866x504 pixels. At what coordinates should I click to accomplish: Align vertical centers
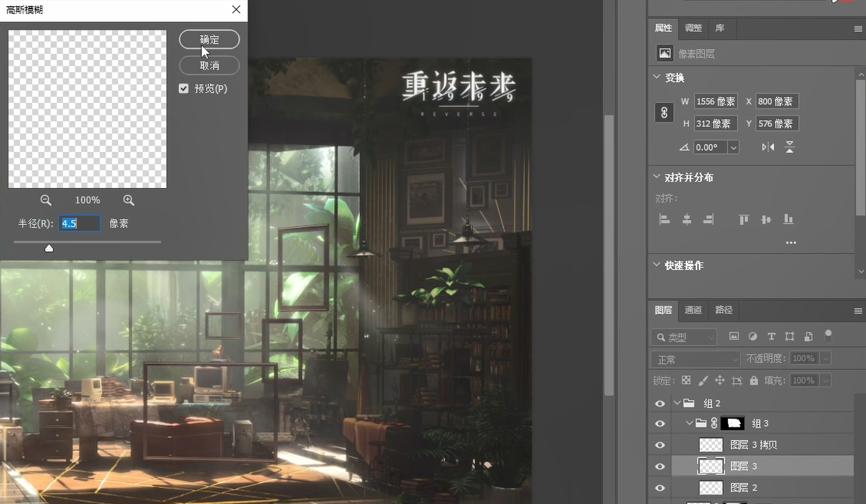[x=766, y=219]
